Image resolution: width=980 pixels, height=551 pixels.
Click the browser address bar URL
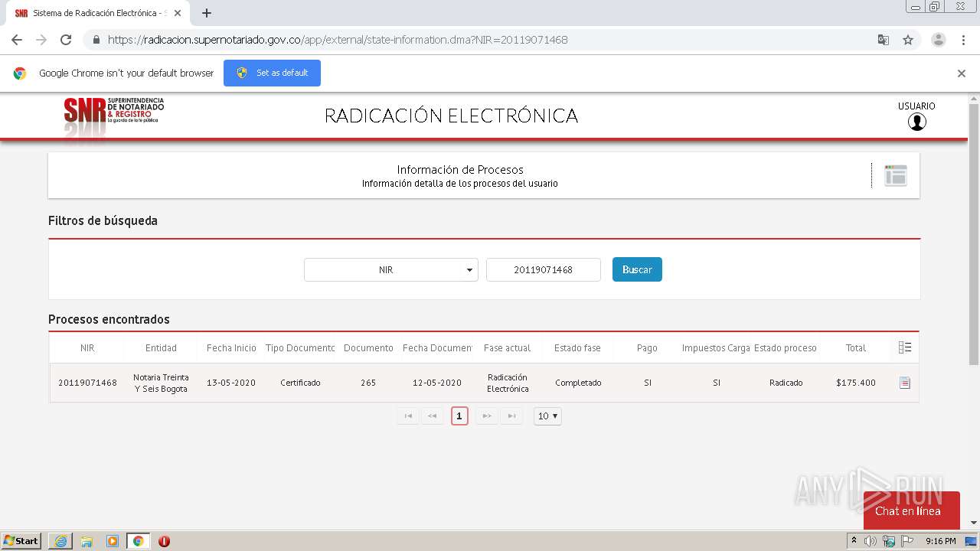[x=338, y=40]
